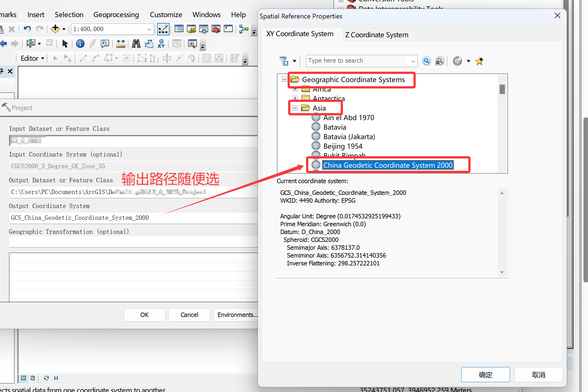Open the ModelBuilder window icon
This screenshot has height=392, width=588.
click(x=244, y=29)
